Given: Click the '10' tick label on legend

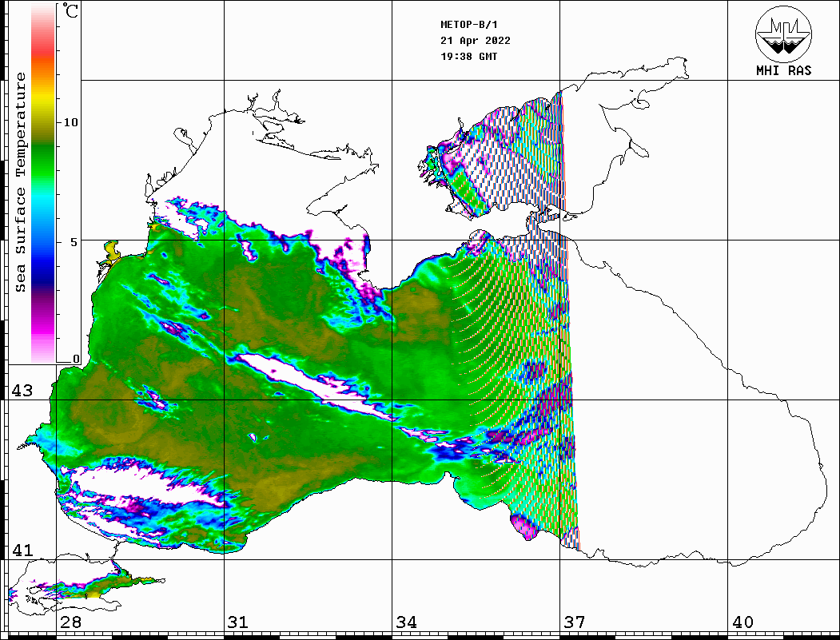Looking at the screenshot, I should click(70, 122).
